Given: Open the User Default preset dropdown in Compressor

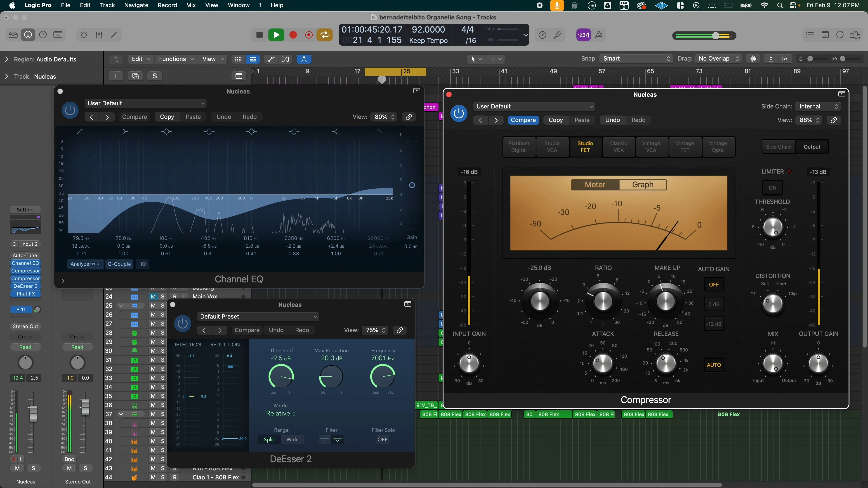Looking at the screenshot, I should 534,106.
